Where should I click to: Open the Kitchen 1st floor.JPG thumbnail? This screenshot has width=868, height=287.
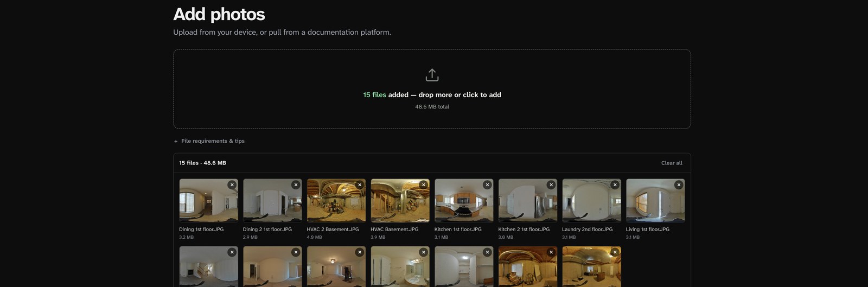pyautogui.click(x=464, y=201)
